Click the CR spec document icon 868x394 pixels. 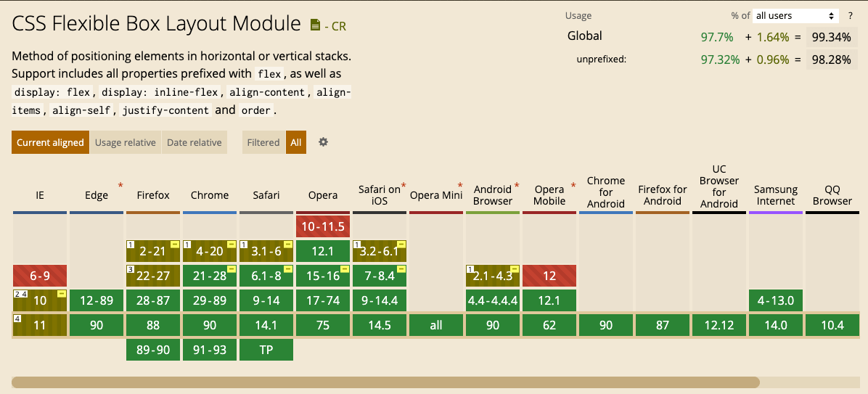(315, 25)
